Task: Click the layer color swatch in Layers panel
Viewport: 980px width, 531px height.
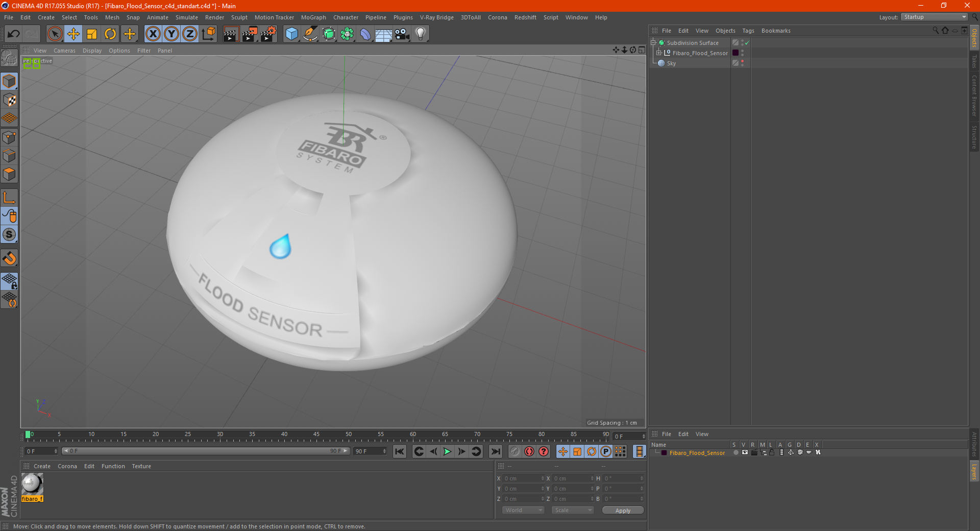Action: [x=664, y=453]
